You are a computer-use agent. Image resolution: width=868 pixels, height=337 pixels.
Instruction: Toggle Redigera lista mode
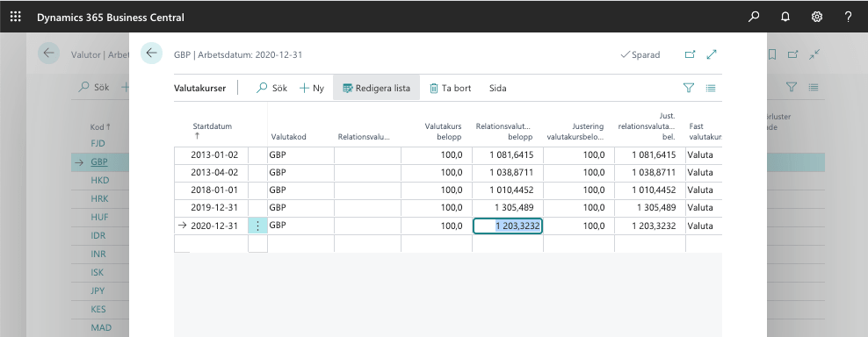click(x=376, y=88)
